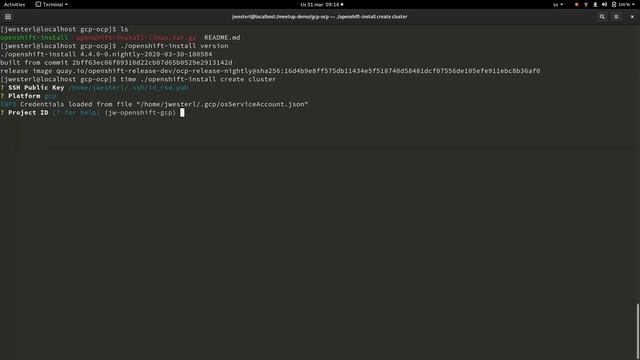Click the volume speaker icon
This screenshot has height=360, width=640.
click(x=604, y=4)
